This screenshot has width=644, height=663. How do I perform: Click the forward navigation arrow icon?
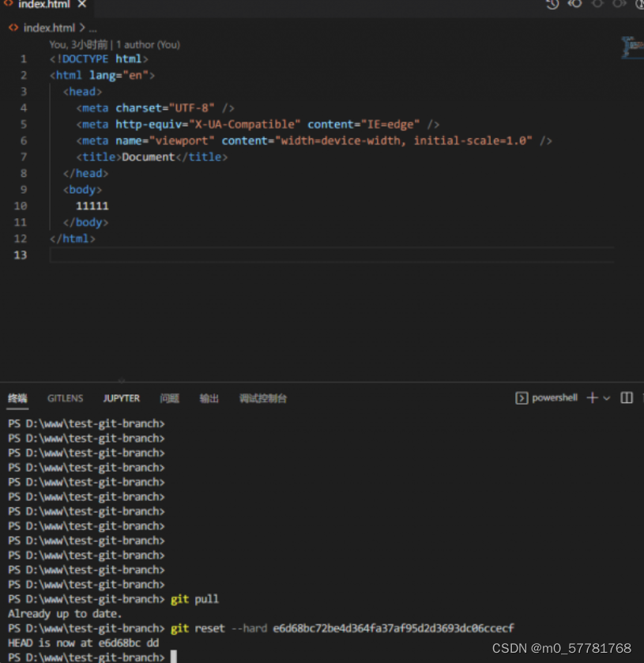pyautogui.click(x=620, y=5)
